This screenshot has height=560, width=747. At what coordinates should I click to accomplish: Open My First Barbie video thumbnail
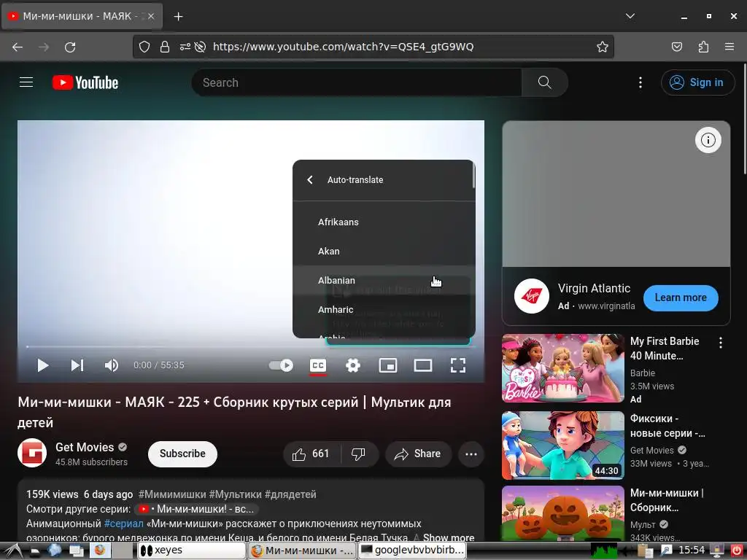click(563, 368)
